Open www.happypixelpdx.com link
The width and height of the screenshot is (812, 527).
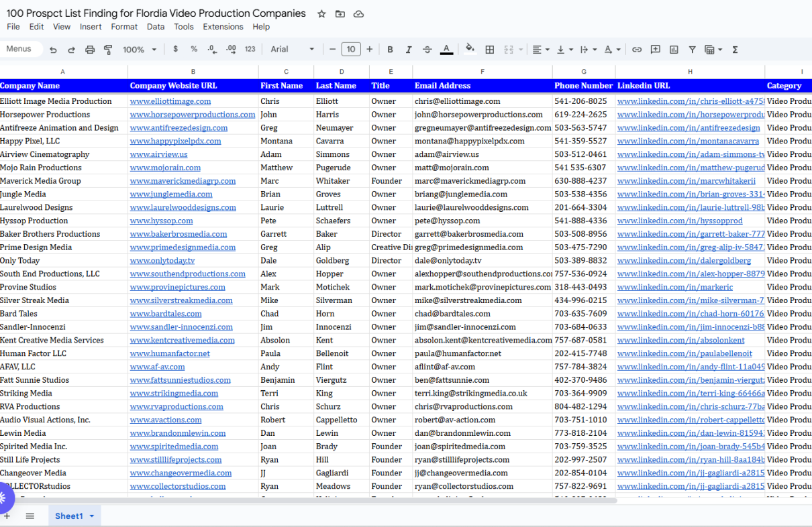[175, 141]
